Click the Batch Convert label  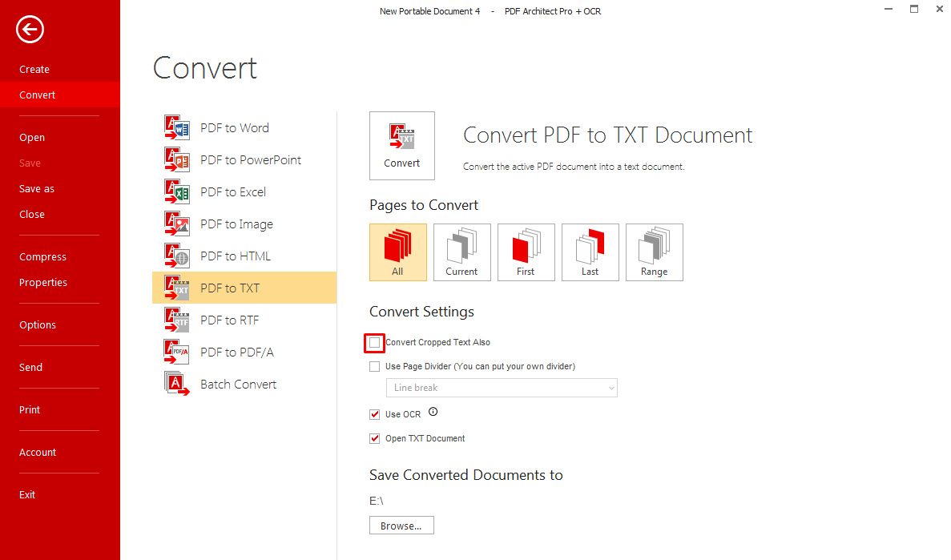(x=239, y=384)
